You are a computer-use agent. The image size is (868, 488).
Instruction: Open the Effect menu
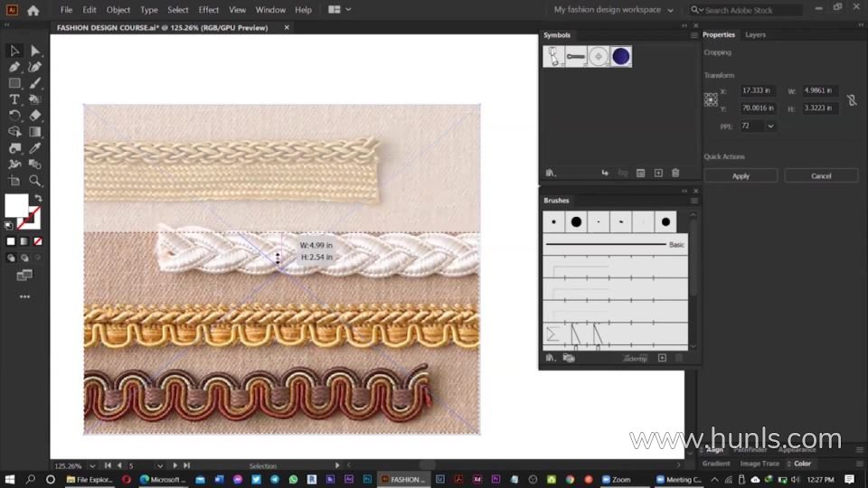[x=209, y=10]
